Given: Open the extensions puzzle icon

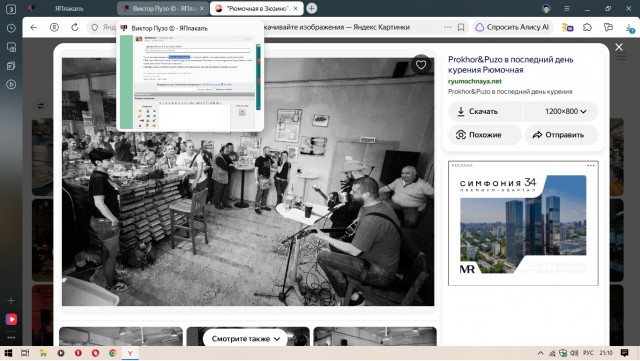Looking at the screenshot, I should point(587,27).
